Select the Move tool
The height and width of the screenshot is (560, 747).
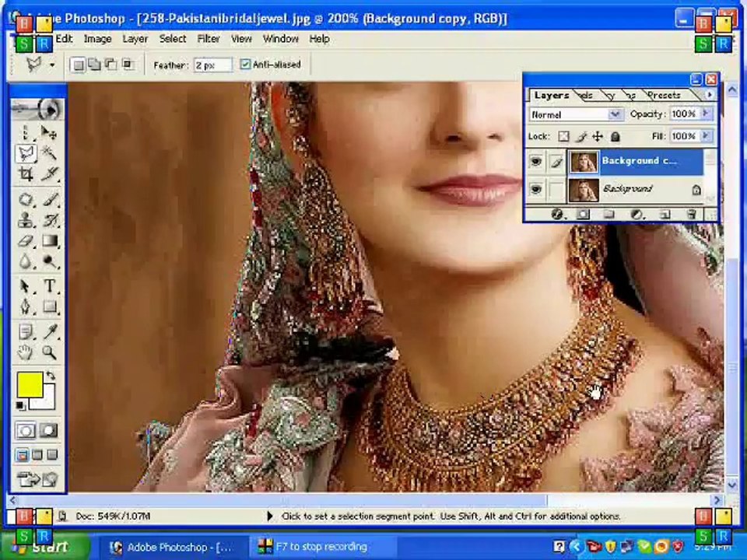(x=50, y=132)
